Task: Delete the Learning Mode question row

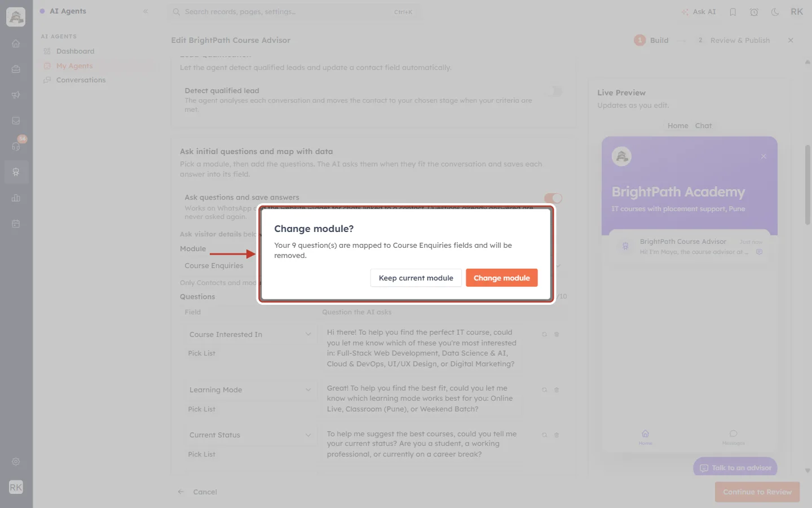Action: coord(557,389)
